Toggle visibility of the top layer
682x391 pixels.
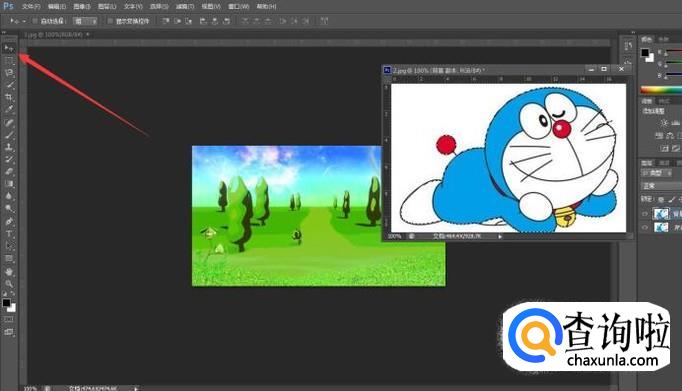[645, 214]
